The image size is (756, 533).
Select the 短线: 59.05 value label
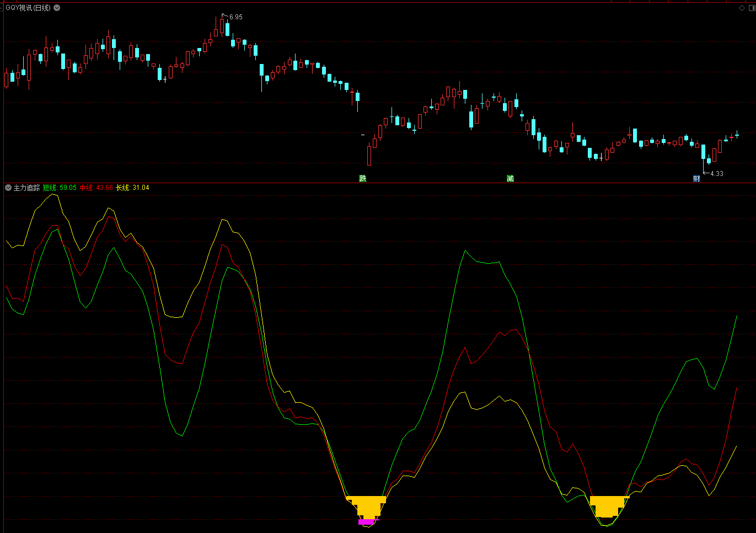tap(60, 188)
